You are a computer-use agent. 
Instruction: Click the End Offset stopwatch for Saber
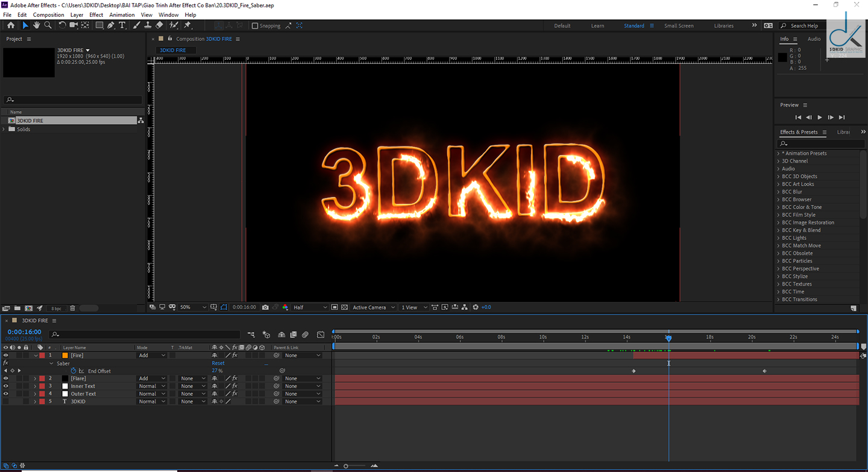74,371
